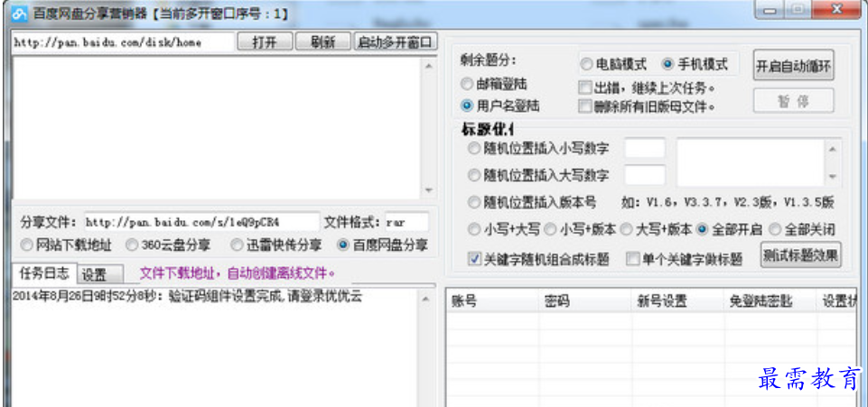Screen dimensions: 868x407
Task: Select 迅雷快传分享 radio button
Action: (x=275, y=245)
